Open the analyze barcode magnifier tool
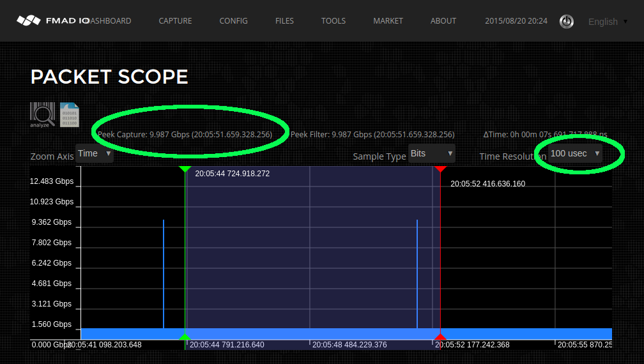Image resolution: width=644 pixels, height=364 pixels. pos(42,115)
